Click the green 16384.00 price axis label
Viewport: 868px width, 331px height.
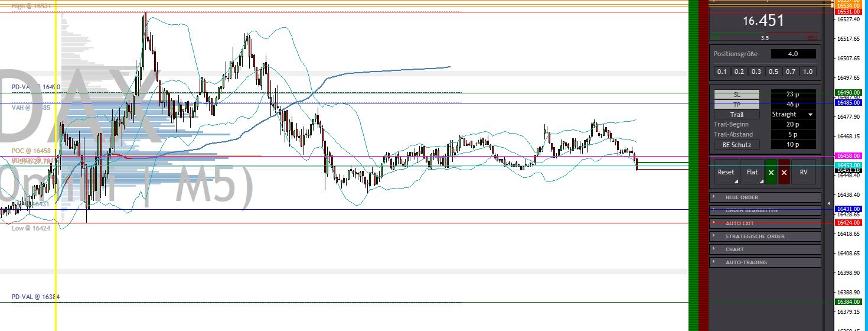click(x=848, y=302)
